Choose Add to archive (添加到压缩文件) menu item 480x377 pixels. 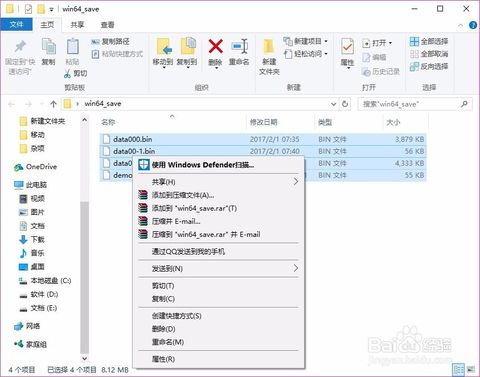coord(219,195)
